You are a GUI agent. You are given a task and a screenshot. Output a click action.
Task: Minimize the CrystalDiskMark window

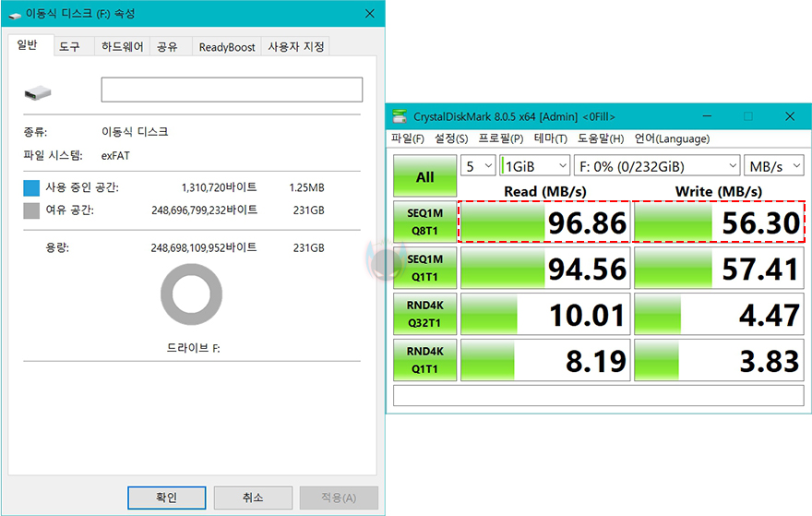(707, 116)
